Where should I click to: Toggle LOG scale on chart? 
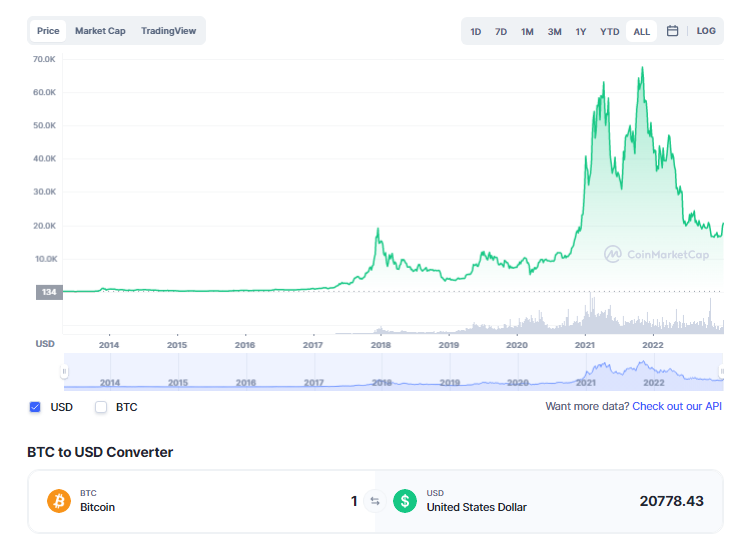click(x=706, y=31)
